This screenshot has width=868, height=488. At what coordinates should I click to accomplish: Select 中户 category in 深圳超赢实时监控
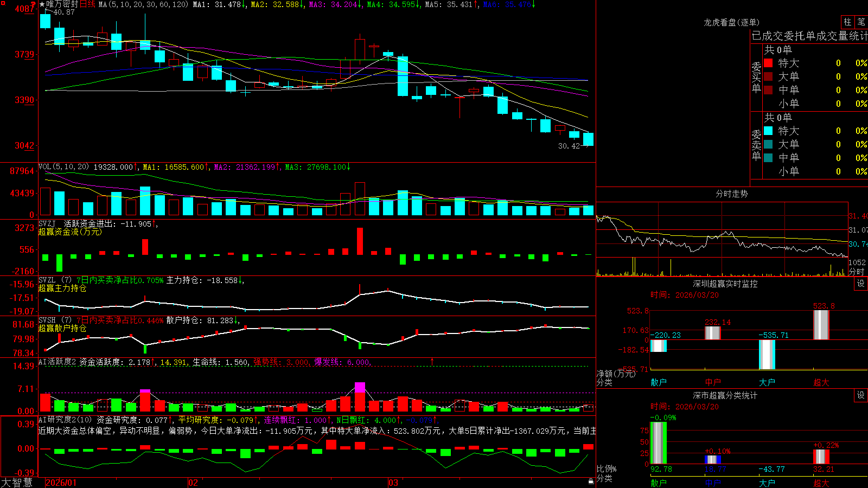pos(713,382)
